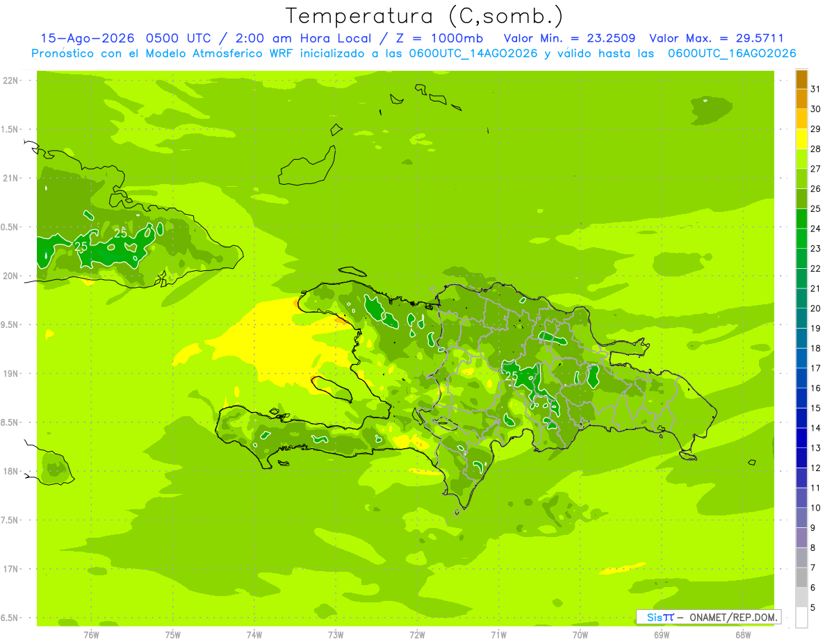The image size is (834, 644).
Task: Select the legend swatch between 27 and 28
Action: click(801, 159)
